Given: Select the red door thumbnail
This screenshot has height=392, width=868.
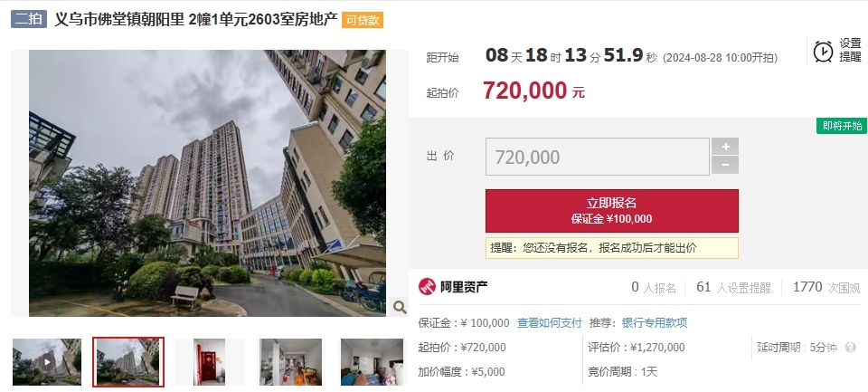Looking at the screenshot, I should tap(209, 362).
